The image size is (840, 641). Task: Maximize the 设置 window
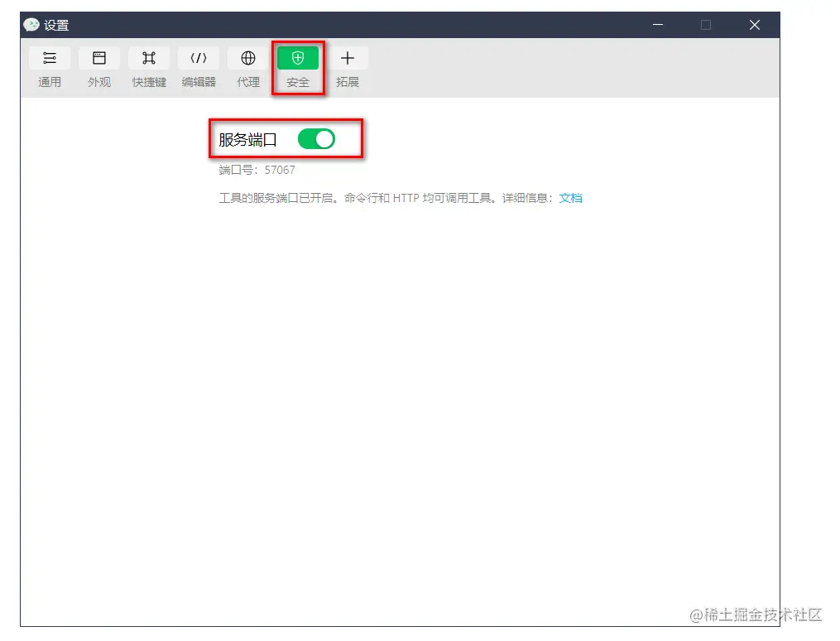click(x=706, y=25)
